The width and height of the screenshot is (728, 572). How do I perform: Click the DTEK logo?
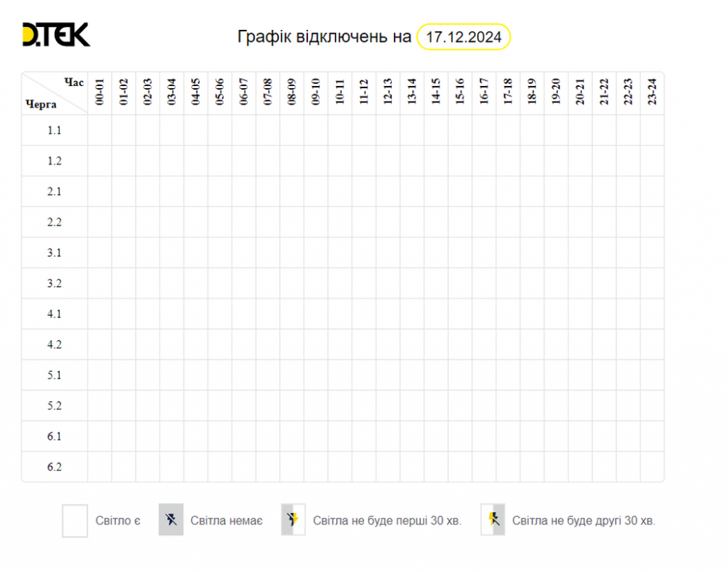point(56,35)
